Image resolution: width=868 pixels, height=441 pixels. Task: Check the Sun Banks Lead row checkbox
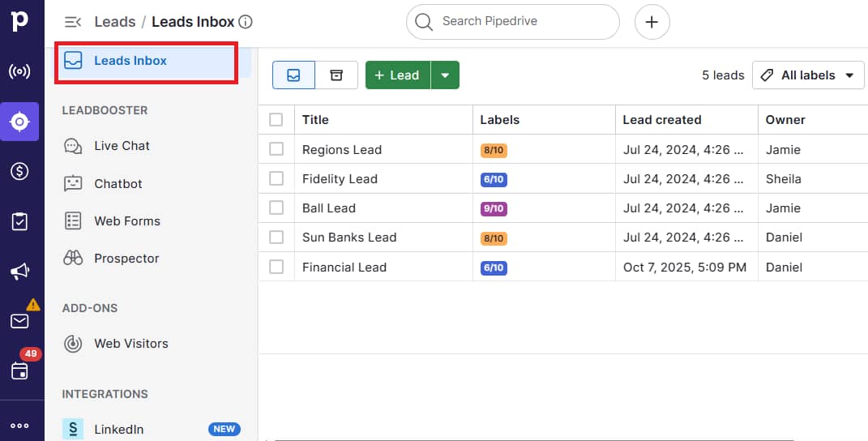click(x=276, y=238)
